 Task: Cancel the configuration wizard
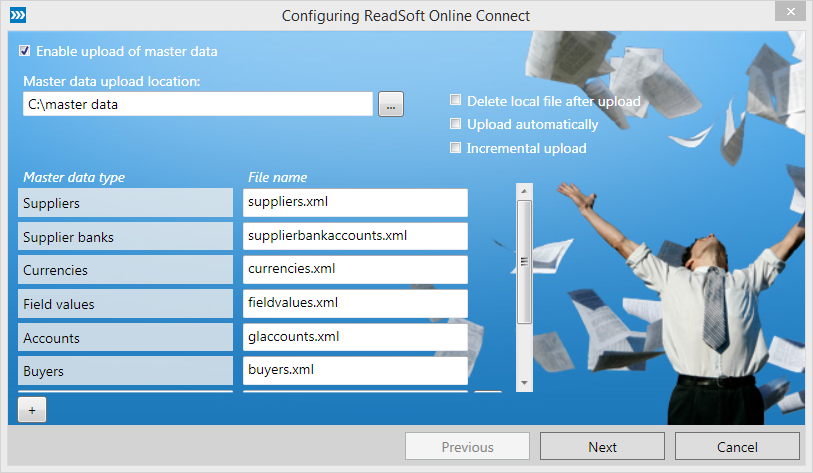coord(737,447)
